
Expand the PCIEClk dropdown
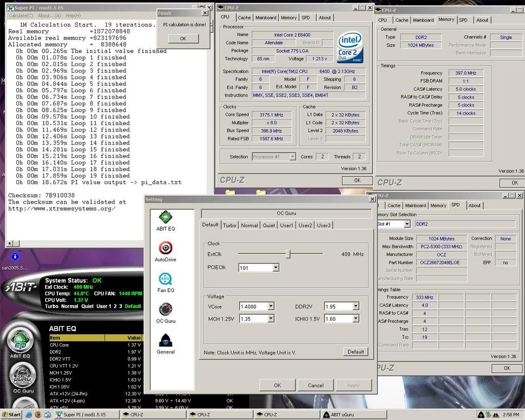(x=275, y=268)
